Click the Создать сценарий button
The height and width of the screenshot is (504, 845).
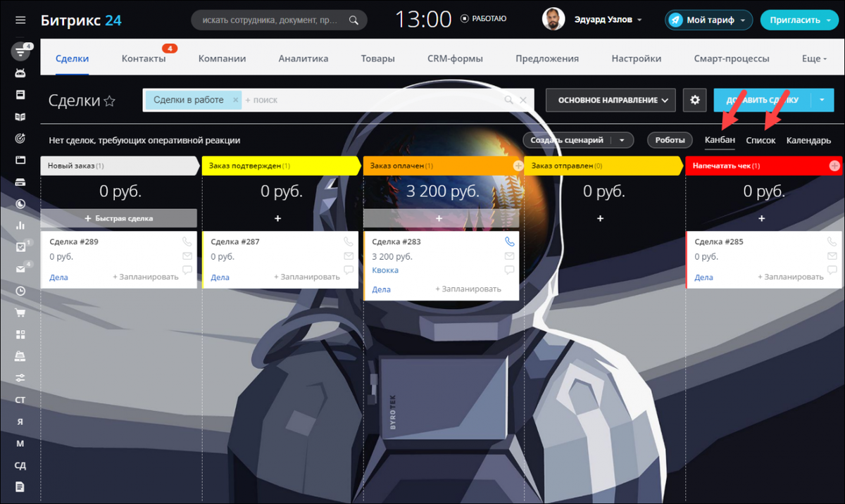[567, 140]
